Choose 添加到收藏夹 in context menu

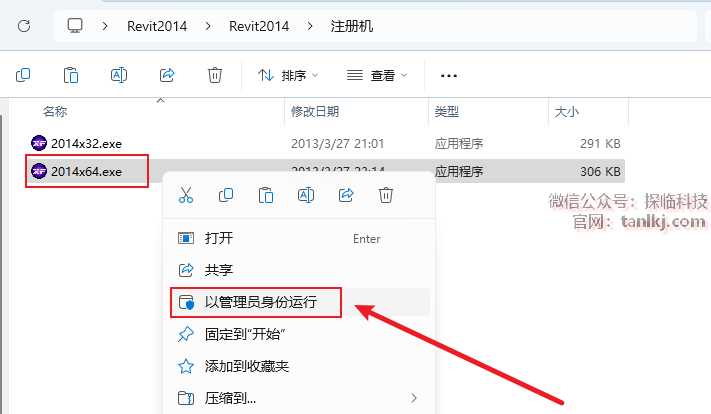299,366
